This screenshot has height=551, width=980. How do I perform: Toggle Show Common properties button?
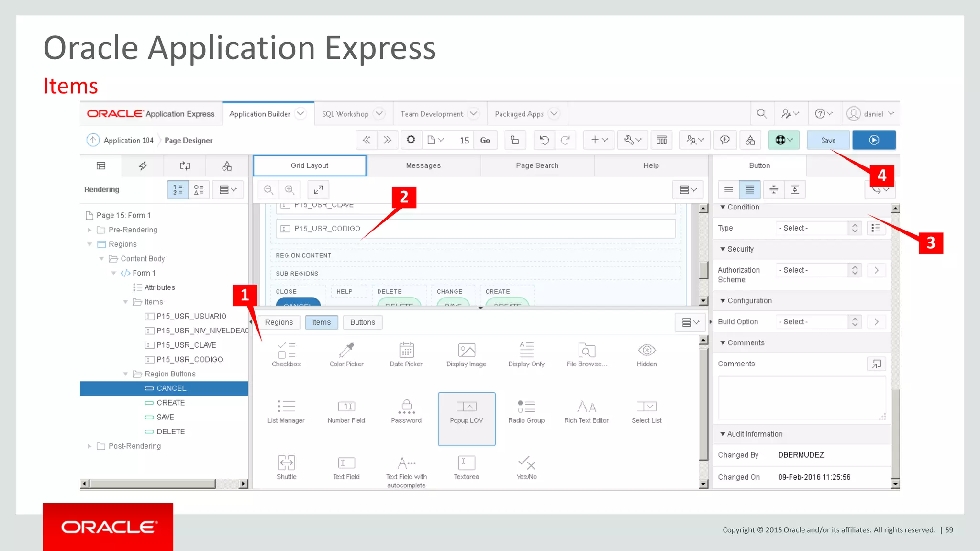pyautogui.click(x=728, y=190)
